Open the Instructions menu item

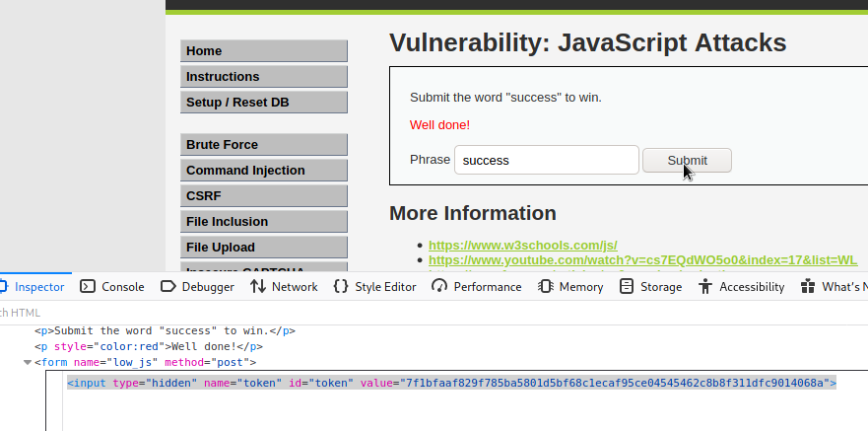click(263, 77)
